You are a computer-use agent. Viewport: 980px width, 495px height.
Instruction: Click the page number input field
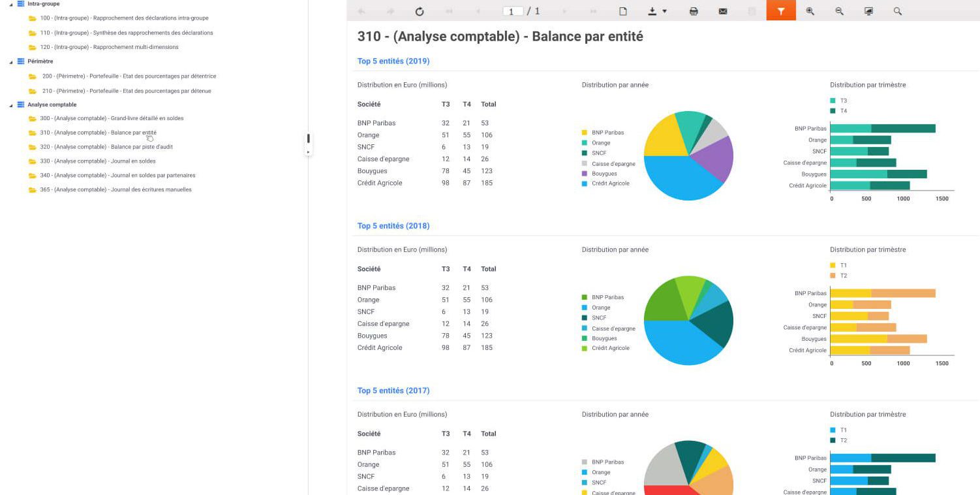513,11
